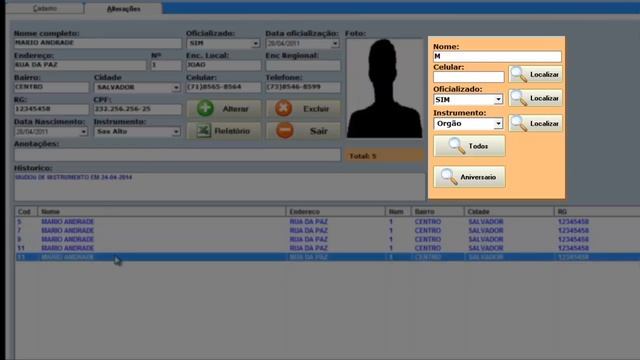Click the Excluir button label
The image size is (640, 360).
(x=316, y=109)
